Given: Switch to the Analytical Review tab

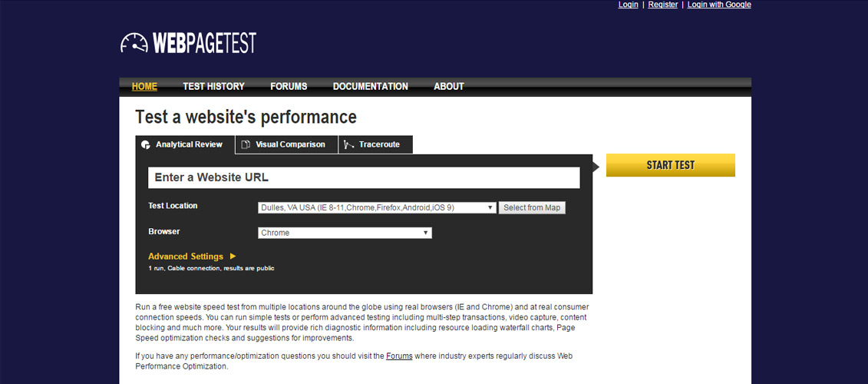Looking at the screenshot, I should 185,144.
